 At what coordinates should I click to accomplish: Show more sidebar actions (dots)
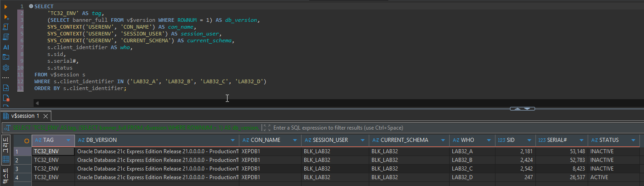pos(6,77)
